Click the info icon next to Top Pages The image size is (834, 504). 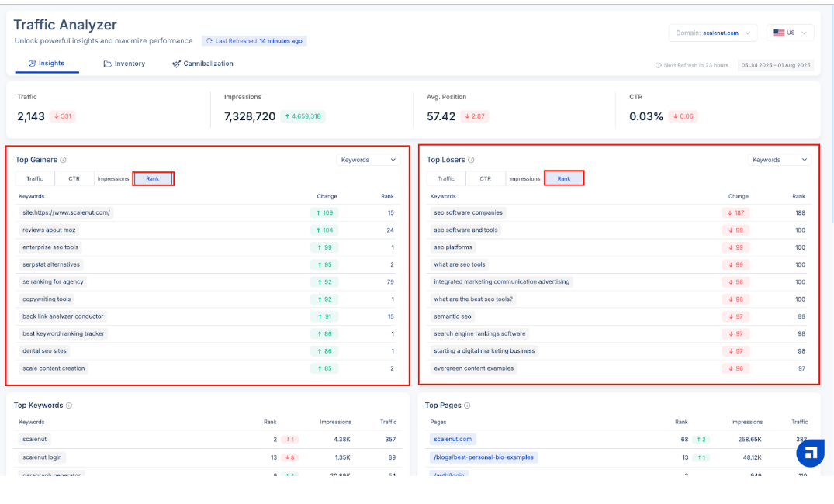point(467,406)
